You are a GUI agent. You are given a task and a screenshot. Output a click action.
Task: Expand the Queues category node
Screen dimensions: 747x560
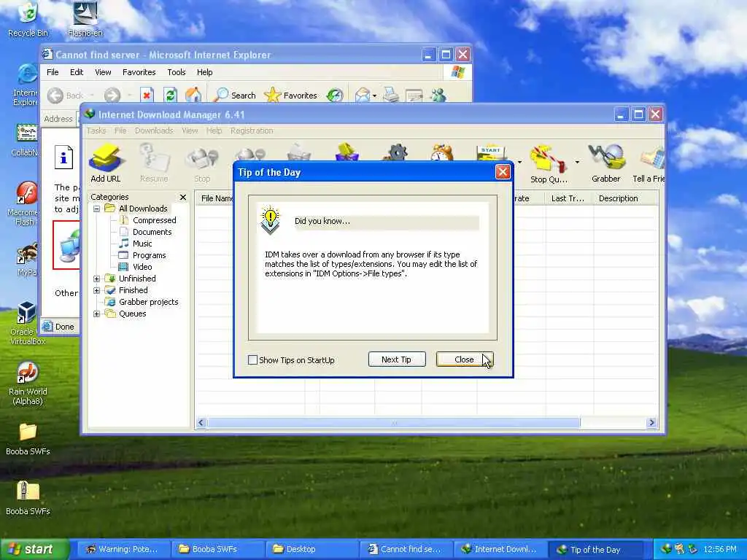[x=97, y=314]
